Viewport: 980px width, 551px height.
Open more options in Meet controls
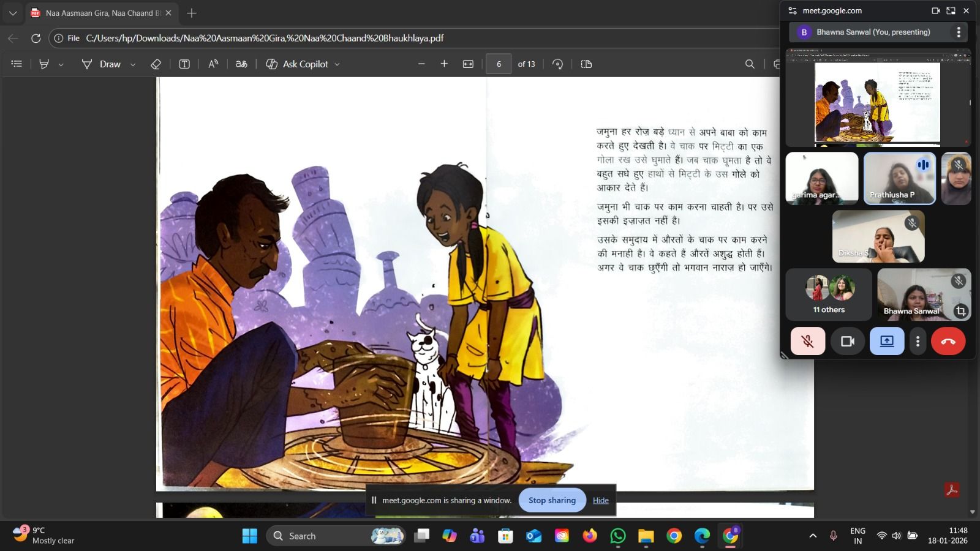[x=918, y=341]
